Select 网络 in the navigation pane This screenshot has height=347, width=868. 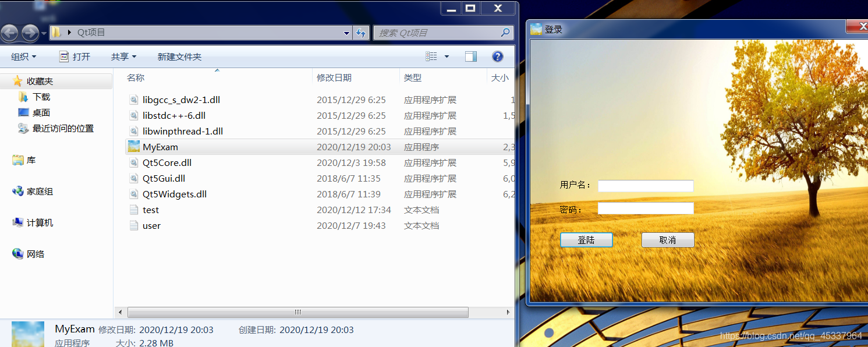pyautogui.click(x=36, y=254)
